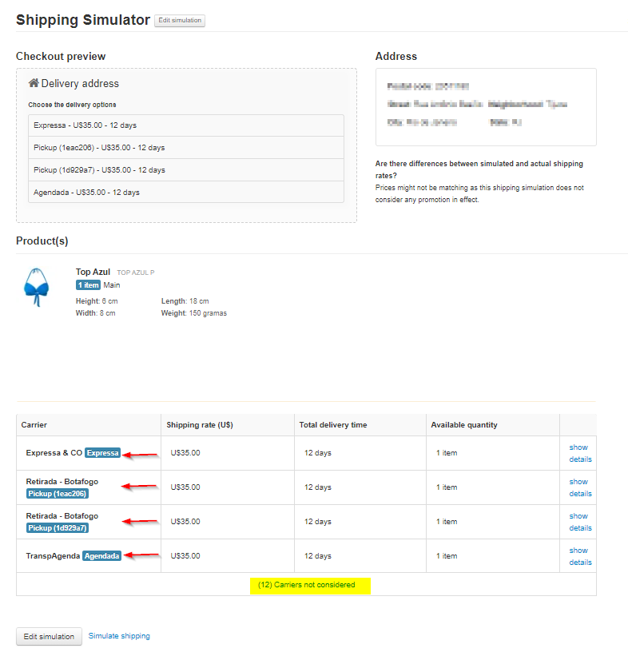
Task: Click the bottom Edit simulation button
Action: click(49, 636)
